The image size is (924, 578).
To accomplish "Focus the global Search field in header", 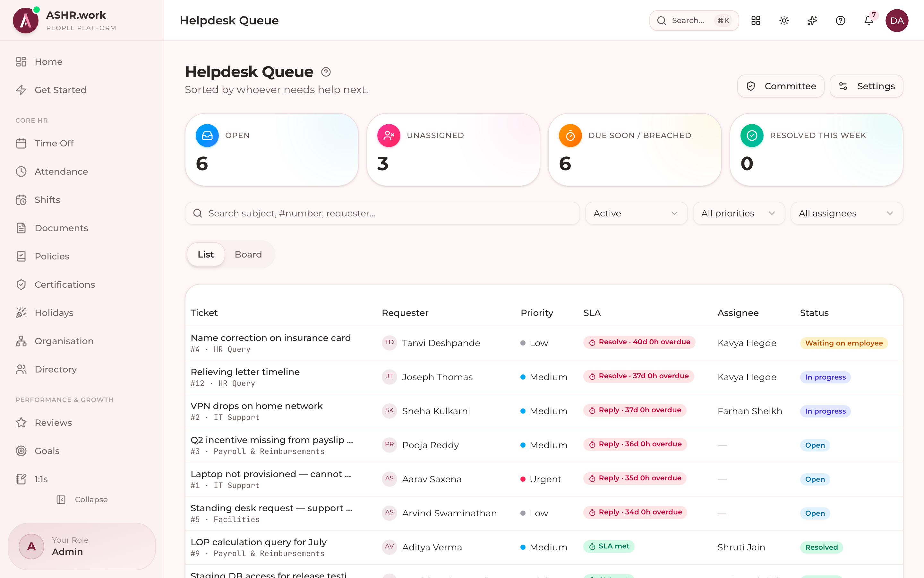I will pos(694,21).
